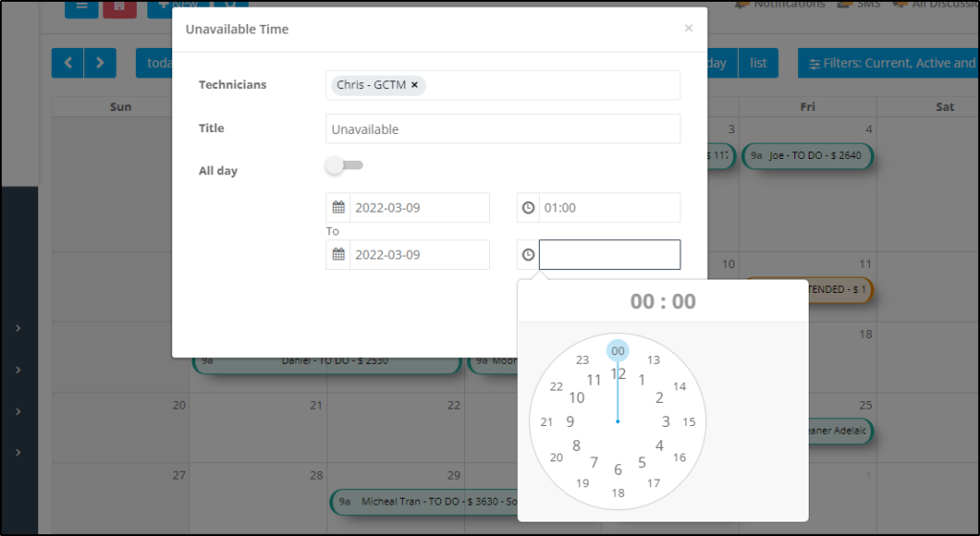This screenshot has width=980, height=536.
Task: Open the start date calendar icon
Action: click(x=338, y=208)
